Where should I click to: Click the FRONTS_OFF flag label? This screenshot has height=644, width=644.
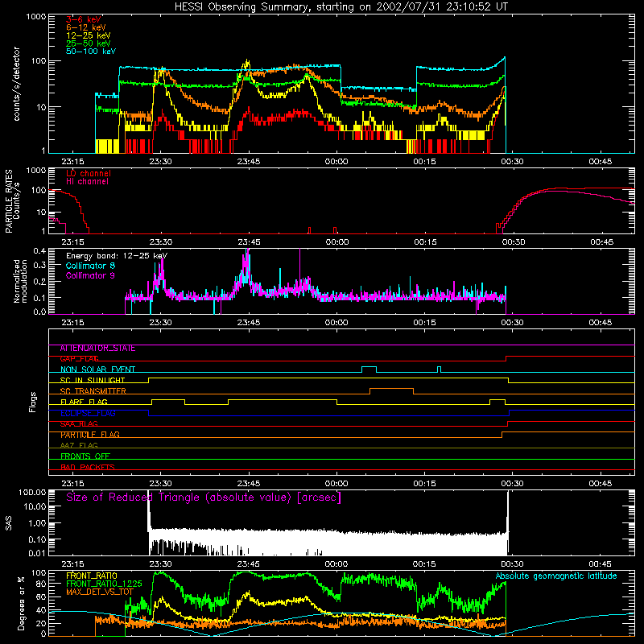85,456
